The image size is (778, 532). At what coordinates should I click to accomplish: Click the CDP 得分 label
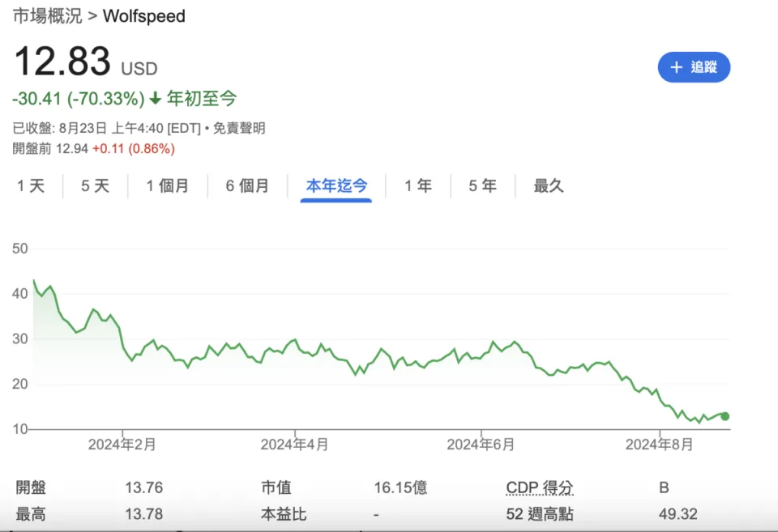540,488
